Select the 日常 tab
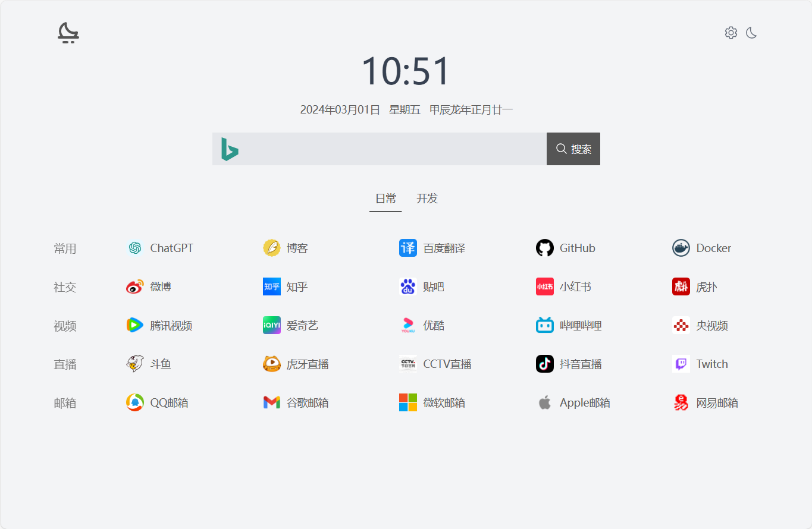Image resolution: width=812 pixels, height=529 pixels. coord(385,199)
